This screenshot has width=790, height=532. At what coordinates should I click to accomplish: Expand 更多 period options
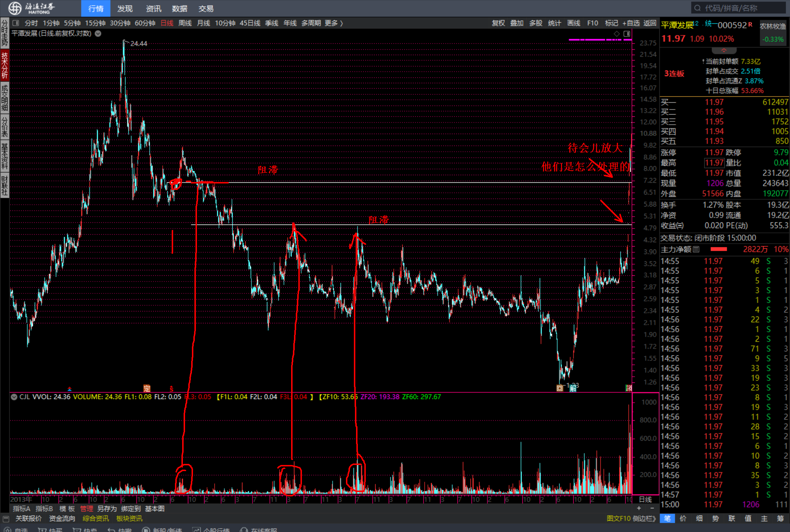pyautogui.click(x=334, y=23)
